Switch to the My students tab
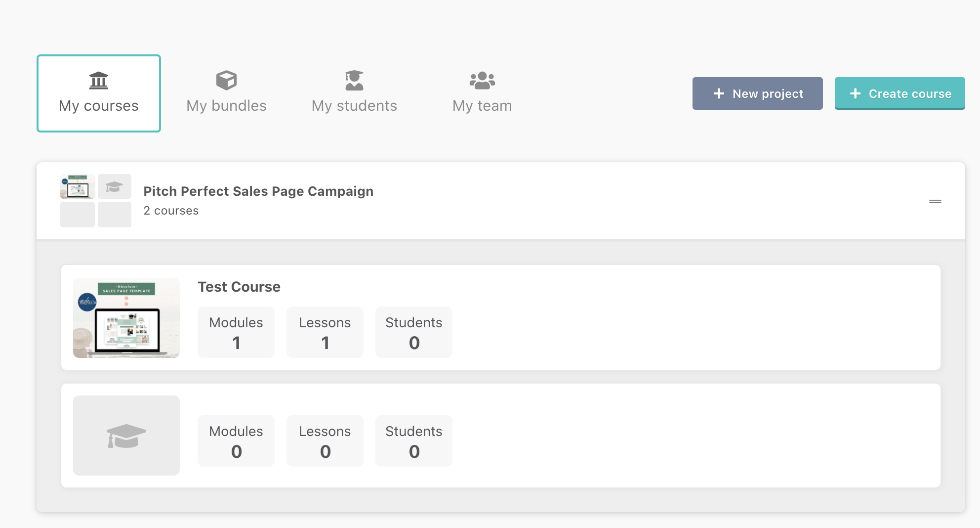 (354, 93)
